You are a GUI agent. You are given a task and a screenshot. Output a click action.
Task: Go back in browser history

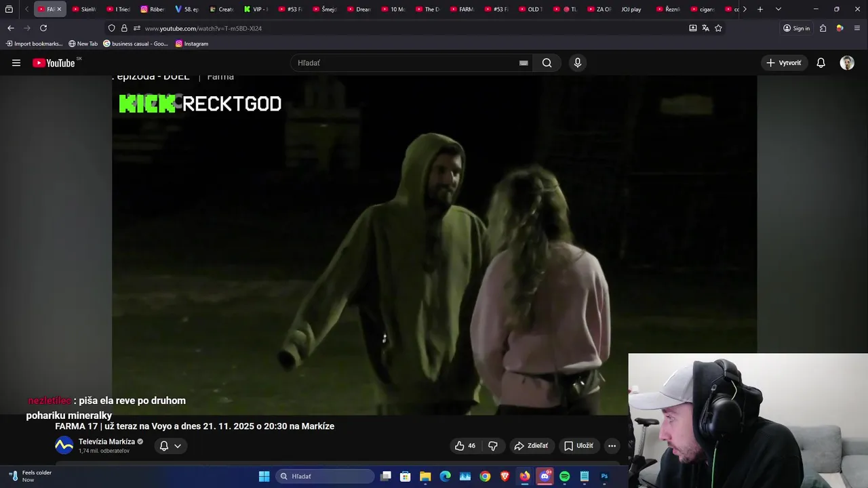pyautogui.click(x=10, y=28)
